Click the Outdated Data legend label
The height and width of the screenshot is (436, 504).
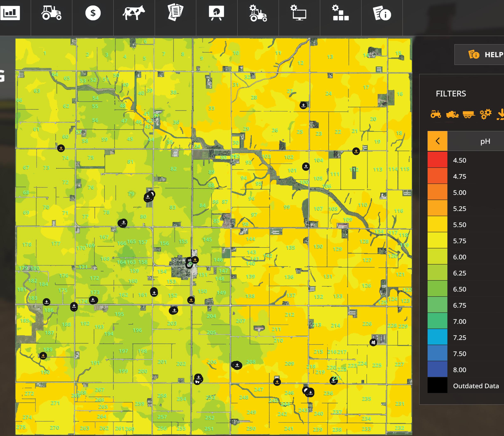click(x=476, y=386)
